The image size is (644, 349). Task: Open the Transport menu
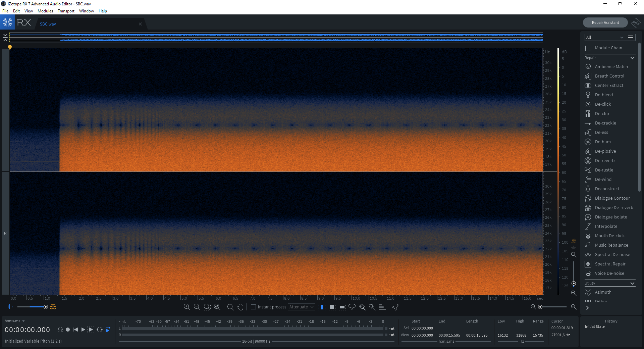click(x=66, y=11)
